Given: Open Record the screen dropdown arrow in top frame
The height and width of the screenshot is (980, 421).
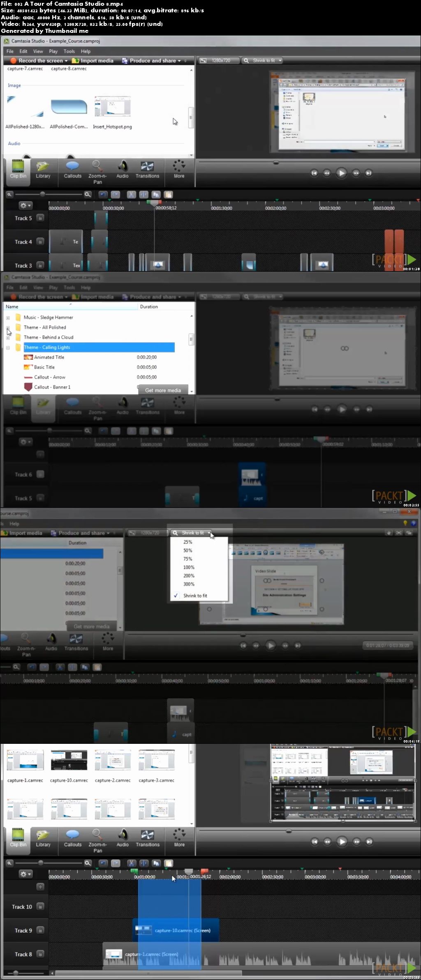Looking at the screenshot, I should pyautogui.click(x=66, y=61).
